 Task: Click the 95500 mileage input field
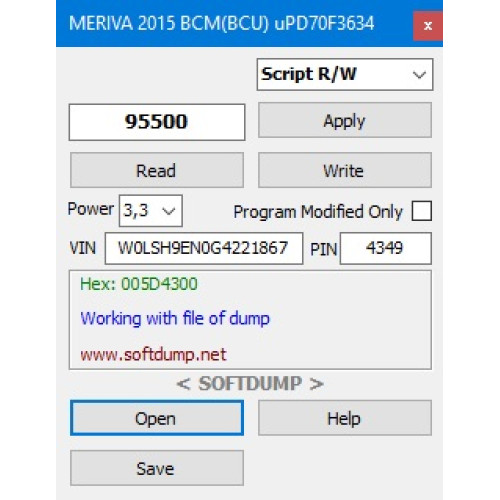[x=157, y=122]
